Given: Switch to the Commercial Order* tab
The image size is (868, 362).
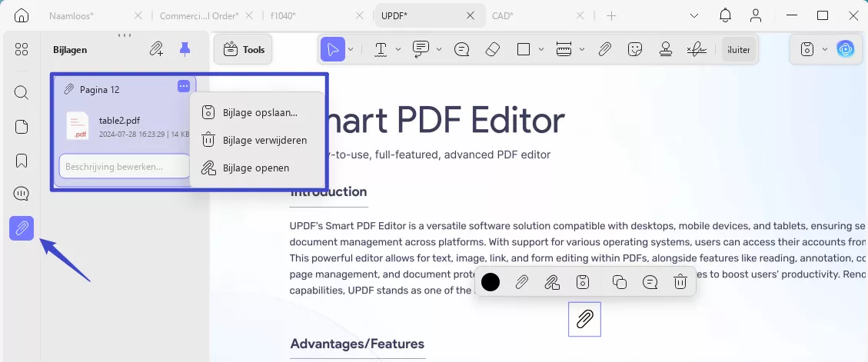Looking at the screenshot, I should coord(199,15).
